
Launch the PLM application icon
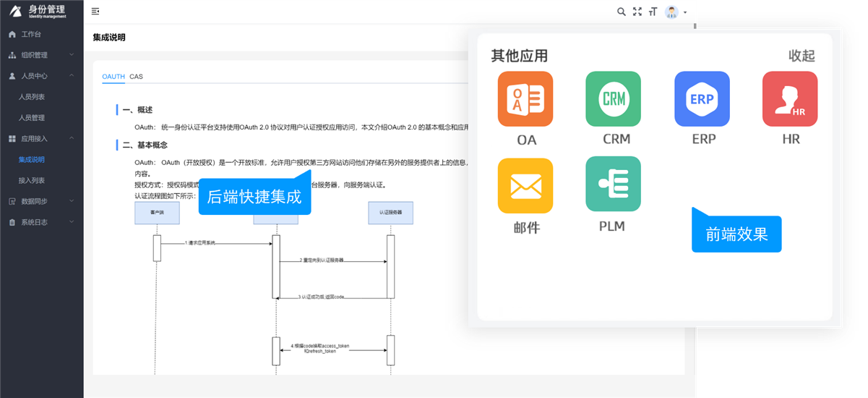point(613,185)
